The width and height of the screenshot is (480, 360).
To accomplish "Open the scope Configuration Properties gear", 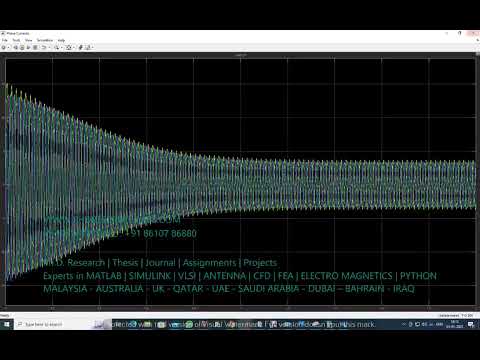I will tap(3, 47).
